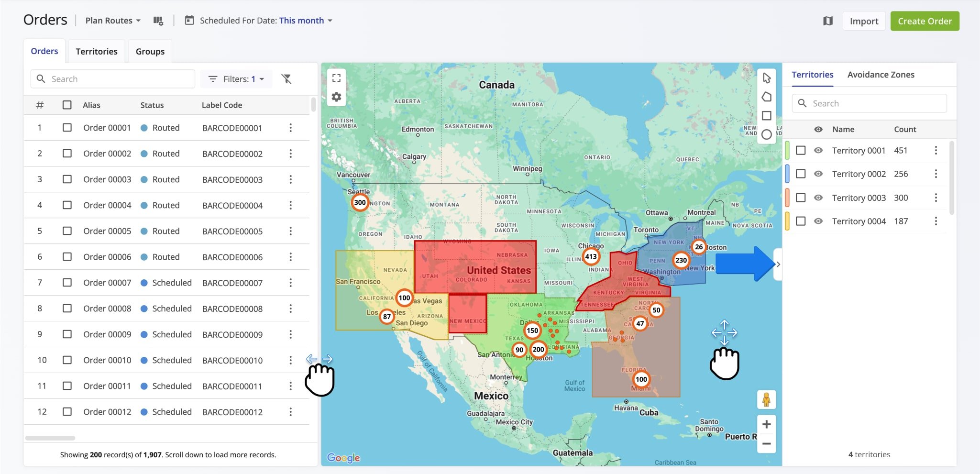Screen dimensions: 980x474
Task: Open the Filters: 1 dropdown
Action: pos(236,79)
